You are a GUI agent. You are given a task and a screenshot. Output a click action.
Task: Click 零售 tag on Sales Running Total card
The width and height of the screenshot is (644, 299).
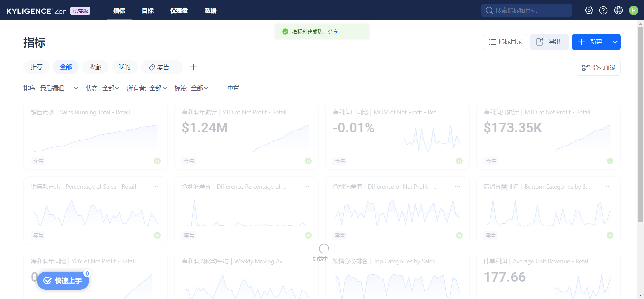(x=38, y=161)
